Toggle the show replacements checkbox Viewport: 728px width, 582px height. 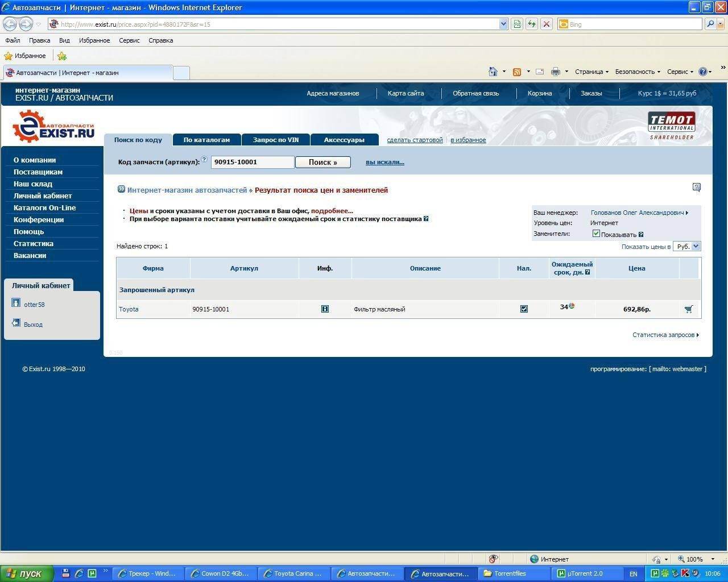(596, 234)
